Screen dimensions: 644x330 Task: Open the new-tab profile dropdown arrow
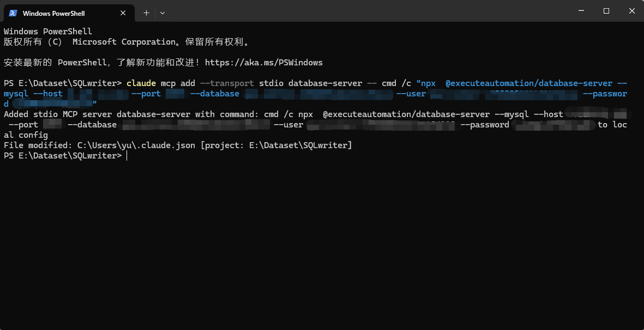pos(162,13)
